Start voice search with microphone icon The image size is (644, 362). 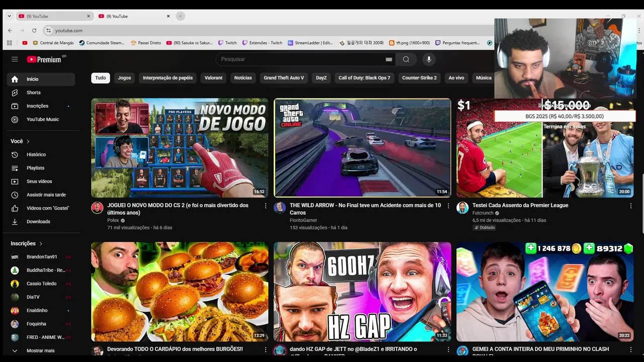pyautogui.click(x=429, y=59)
